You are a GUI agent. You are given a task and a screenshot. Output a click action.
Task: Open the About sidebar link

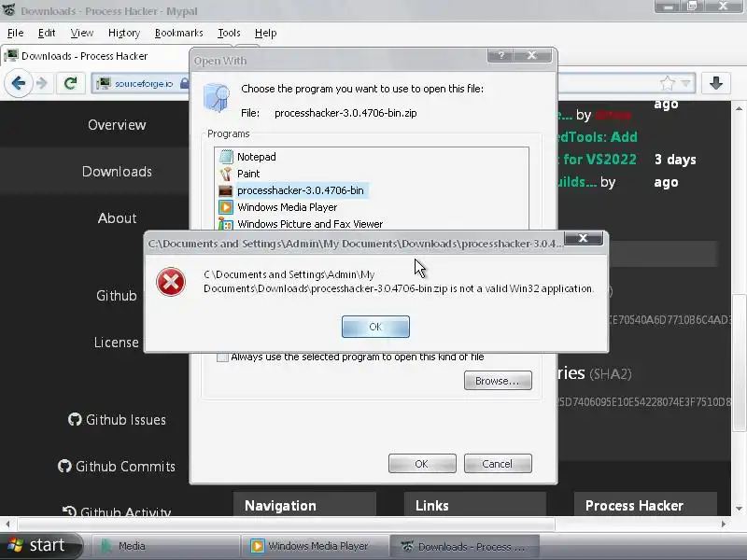117,218
